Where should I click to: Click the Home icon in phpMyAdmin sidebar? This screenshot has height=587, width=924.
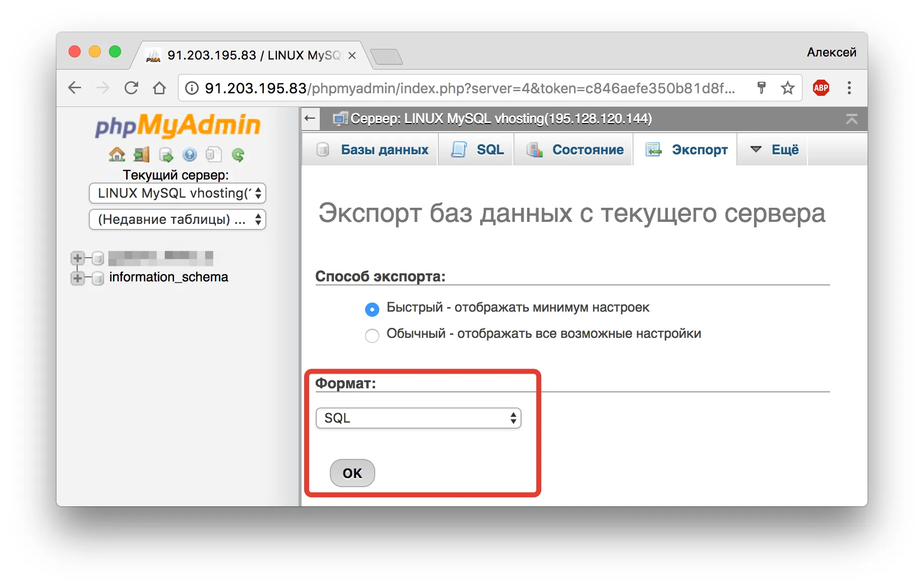[x=117, y=155]
